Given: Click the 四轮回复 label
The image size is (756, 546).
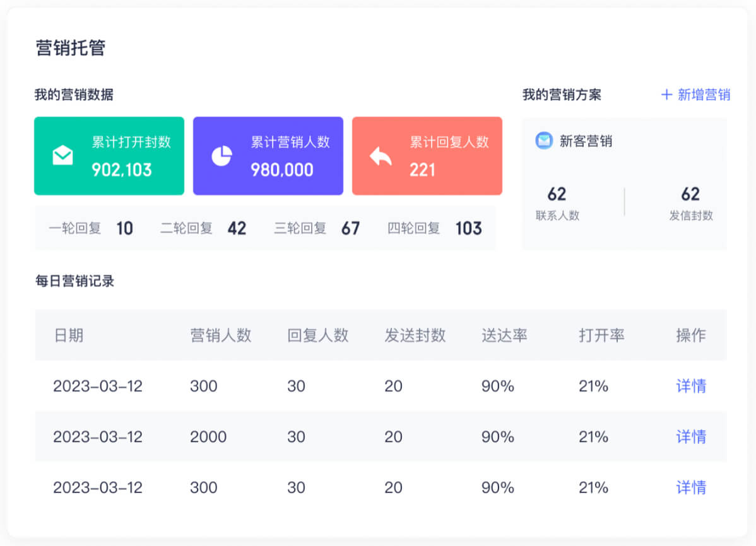Looking at the screenshot, I should 414,228.
